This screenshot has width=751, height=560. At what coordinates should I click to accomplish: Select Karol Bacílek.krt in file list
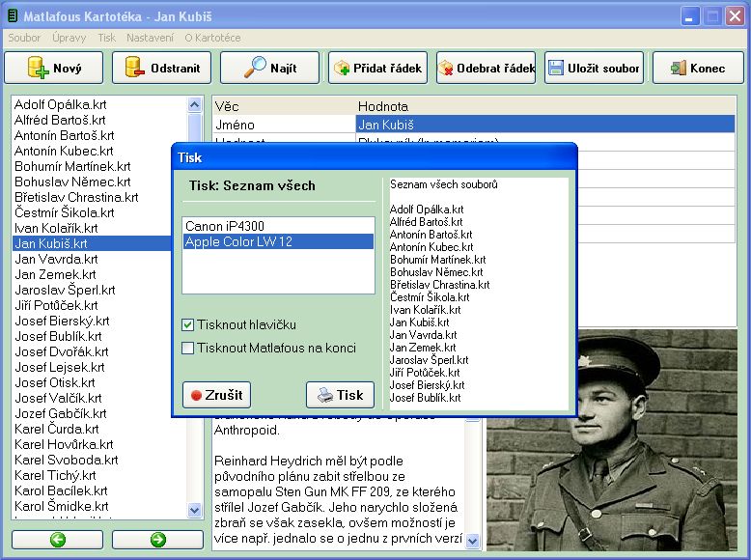tap(61, 490)
